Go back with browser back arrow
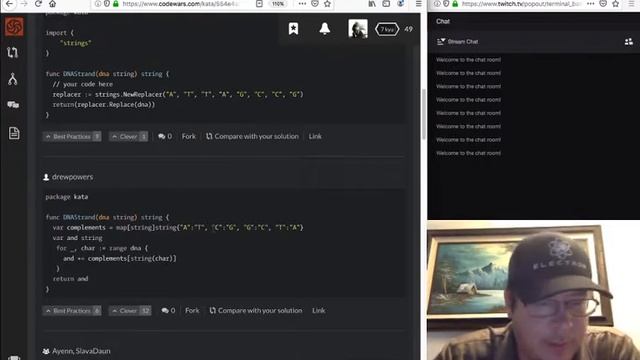The height and width of the screenshot is (360, 640). coord(9,4)
